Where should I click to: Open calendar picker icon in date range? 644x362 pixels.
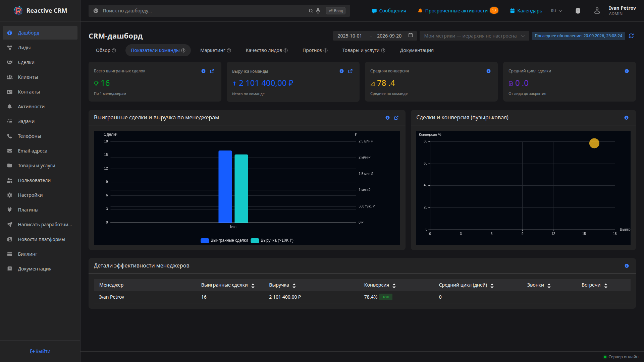pyautogui.click(x=411, y=36)
